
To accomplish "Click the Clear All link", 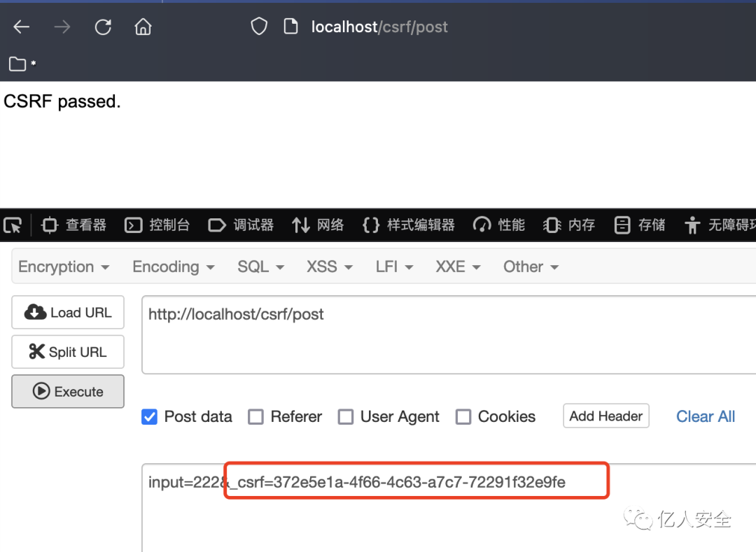I will point(706,416).
